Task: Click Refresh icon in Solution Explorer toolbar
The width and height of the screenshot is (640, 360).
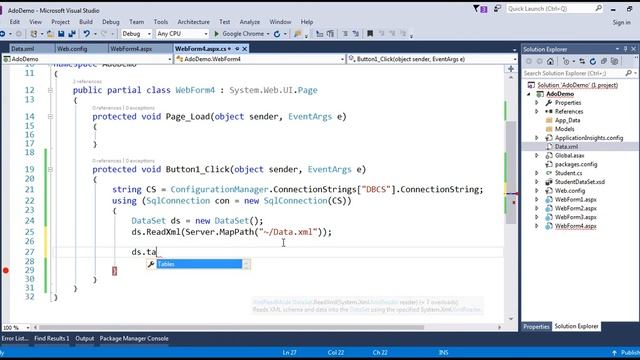Action: (593, 62)
